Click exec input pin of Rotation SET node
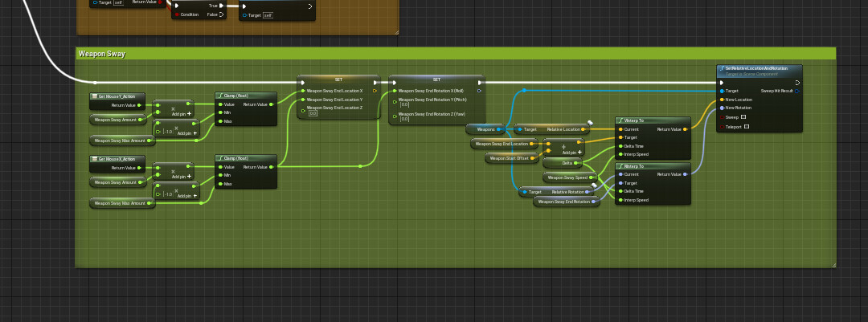The width and height of the screenshot is (868, 322). point(394,83)
